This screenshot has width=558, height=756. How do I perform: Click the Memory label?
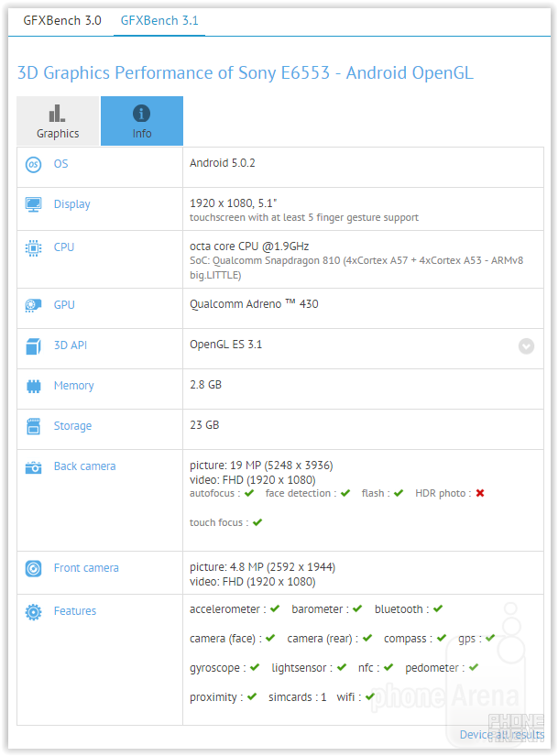[74, 386]
